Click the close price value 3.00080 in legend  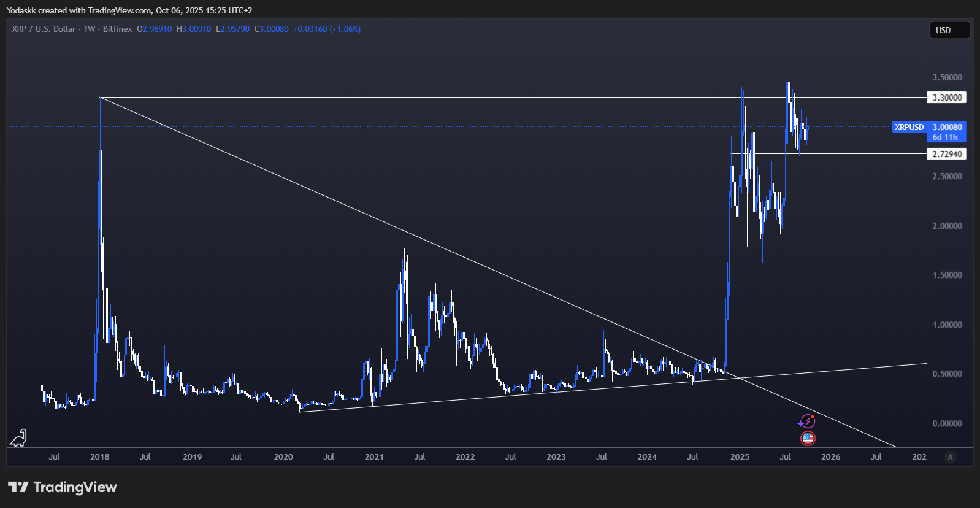coord(274,29)
